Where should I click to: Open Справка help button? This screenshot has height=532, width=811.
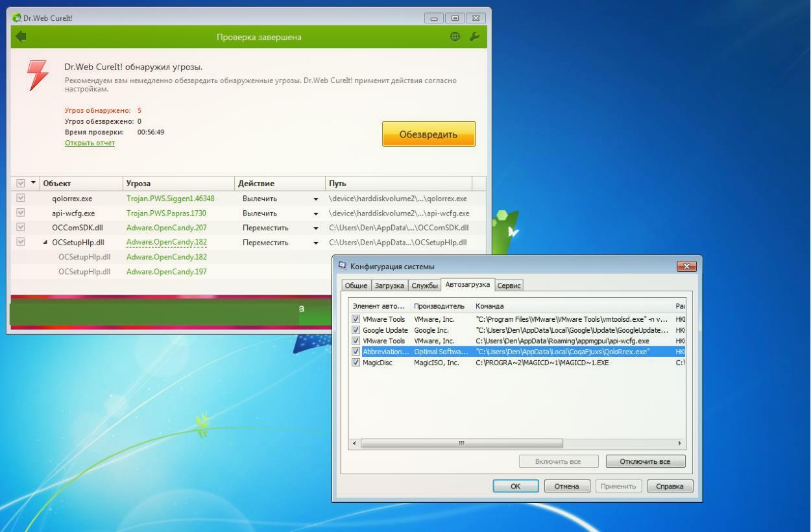tap(670, 486)
